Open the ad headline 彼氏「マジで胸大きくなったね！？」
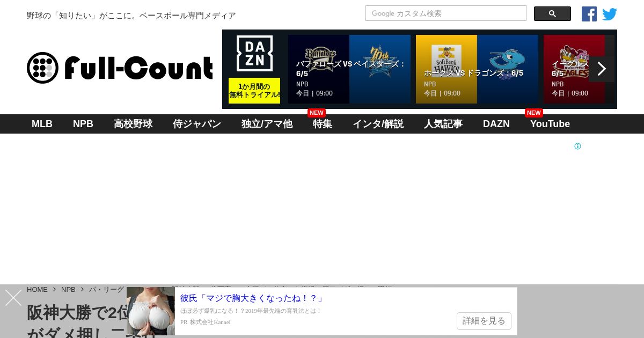644x338 pixels. coord(252,298)
